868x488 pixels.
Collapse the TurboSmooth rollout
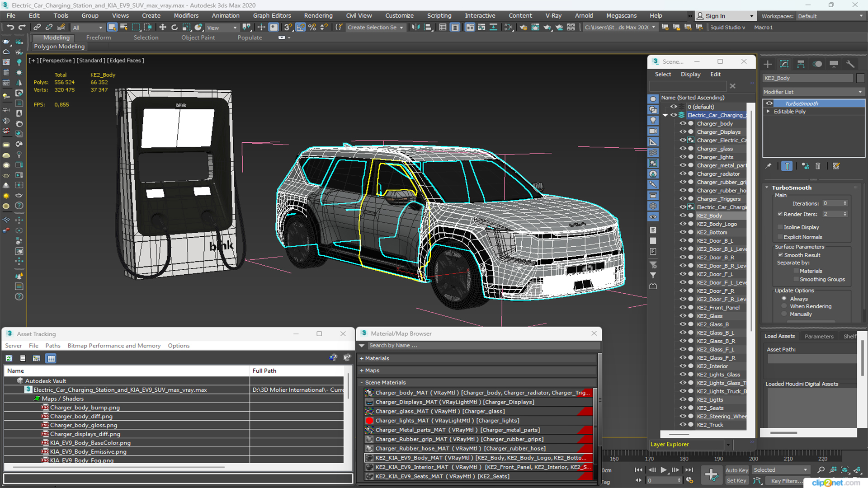[767, 188]
